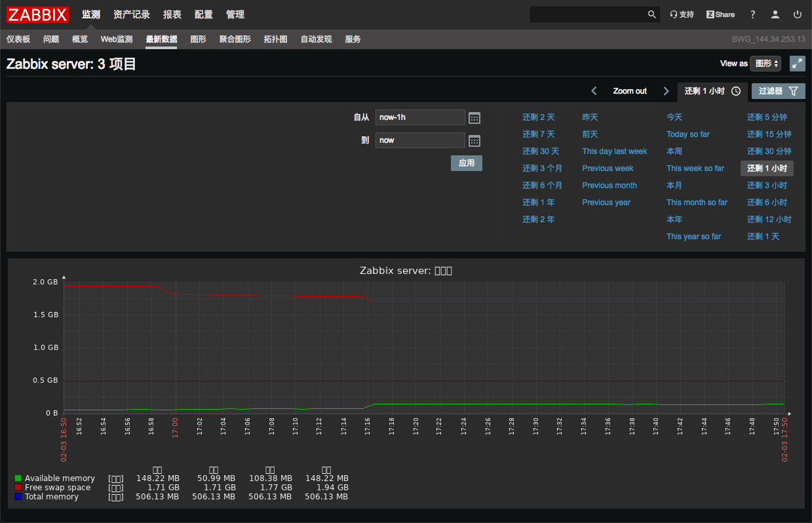The image size is (812, 523).
Task: Switch to the 拓扑图 submenu tab
Action: 275,39
